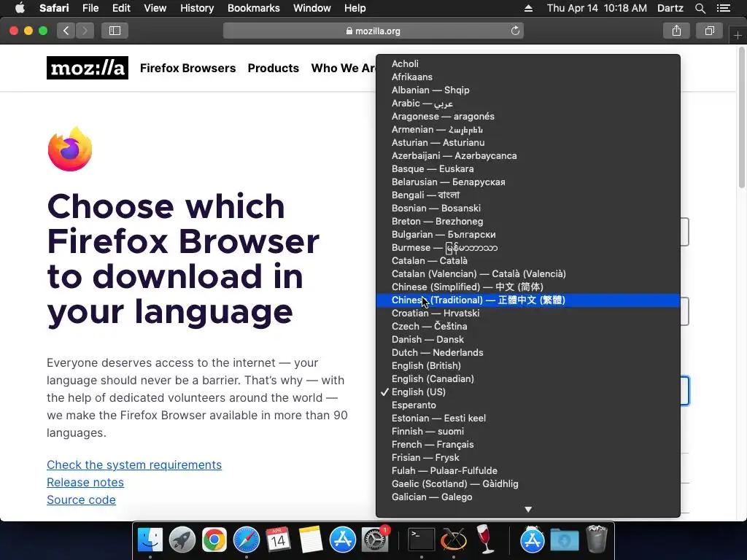Choose Croatian — Hrvatski option
The width and height of the screenshot is (747, 560).
pyautogui.click(x=528, y=314)
